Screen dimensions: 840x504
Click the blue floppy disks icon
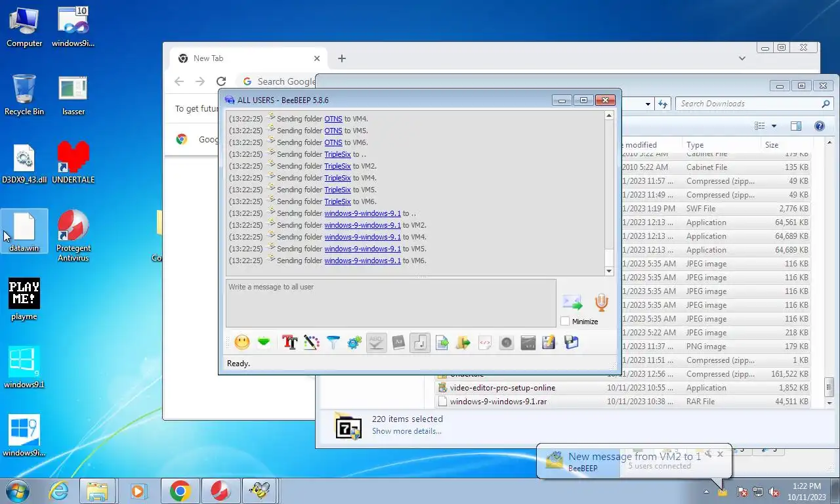tap(572, 342)
